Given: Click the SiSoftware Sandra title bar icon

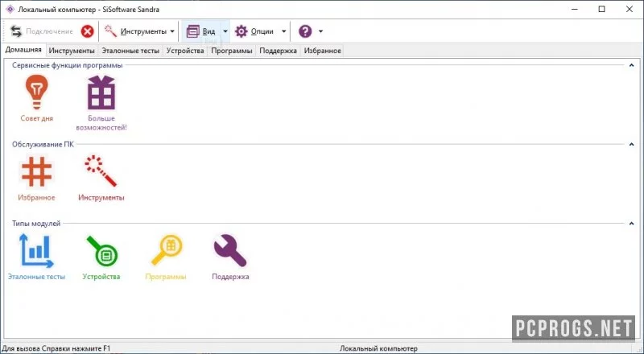Looking at the screenshot, I should (10, 9).
